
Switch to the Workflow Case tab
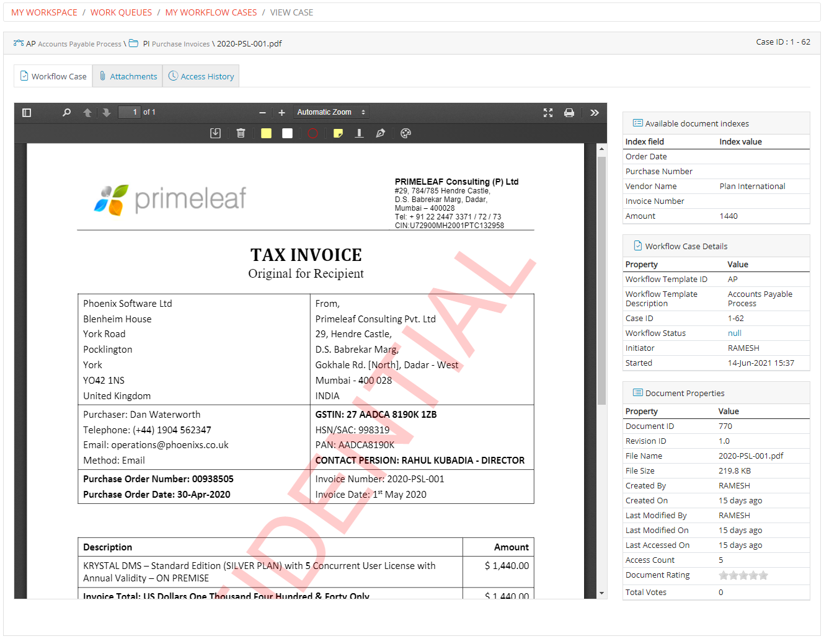click(53, 76)
